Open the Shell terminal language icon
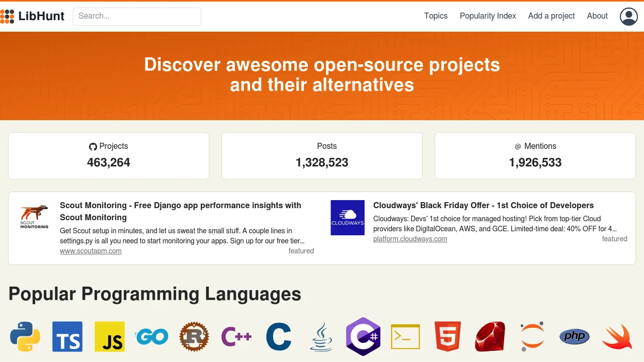 pos(406,336)
